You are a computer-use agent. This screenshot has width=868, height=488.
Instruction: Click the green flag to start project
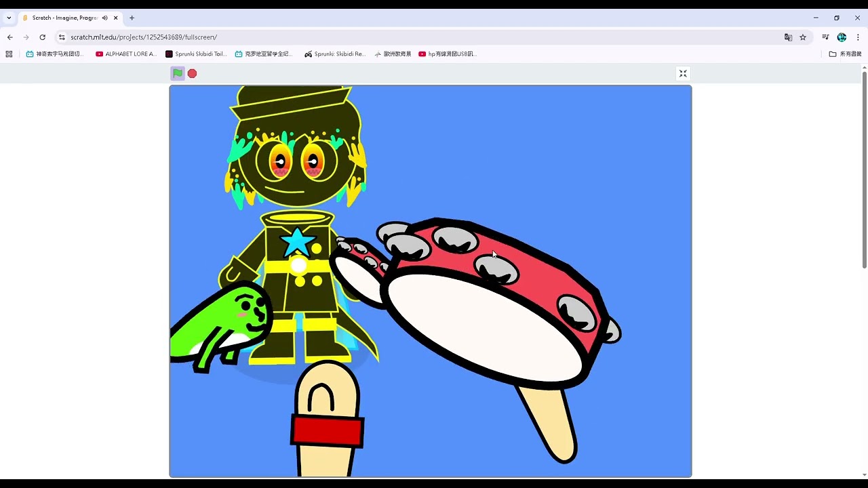tap(177, 73)
